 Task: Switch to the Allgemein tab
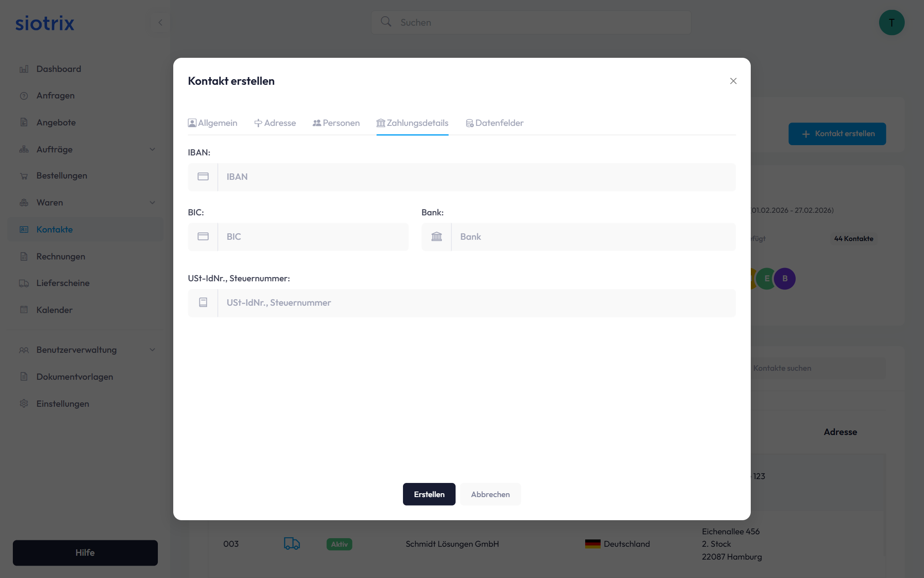(x=213, y=123)
